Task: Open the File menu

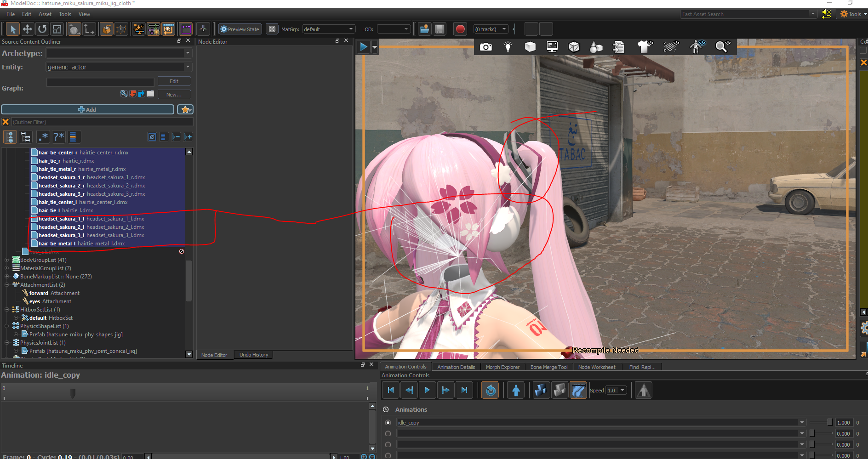Action: pos(11,14)
